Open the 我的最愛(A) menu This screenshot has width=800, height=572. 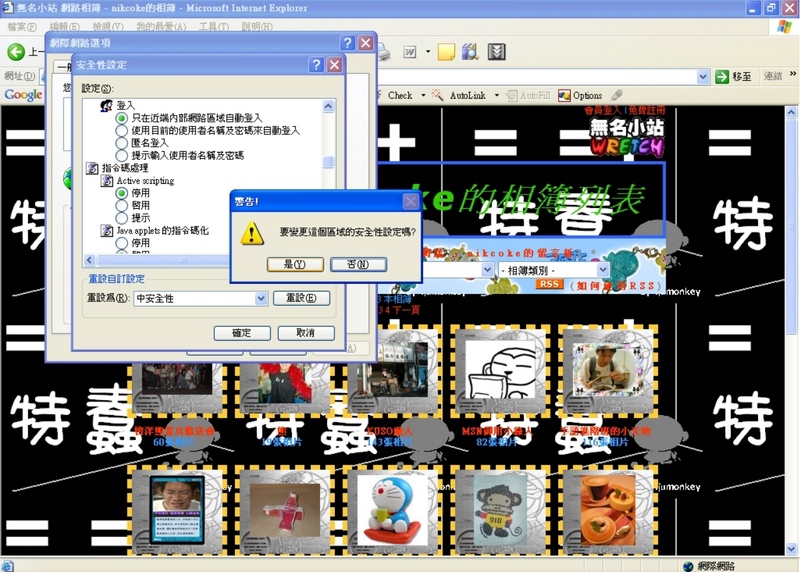coord(161,27)
